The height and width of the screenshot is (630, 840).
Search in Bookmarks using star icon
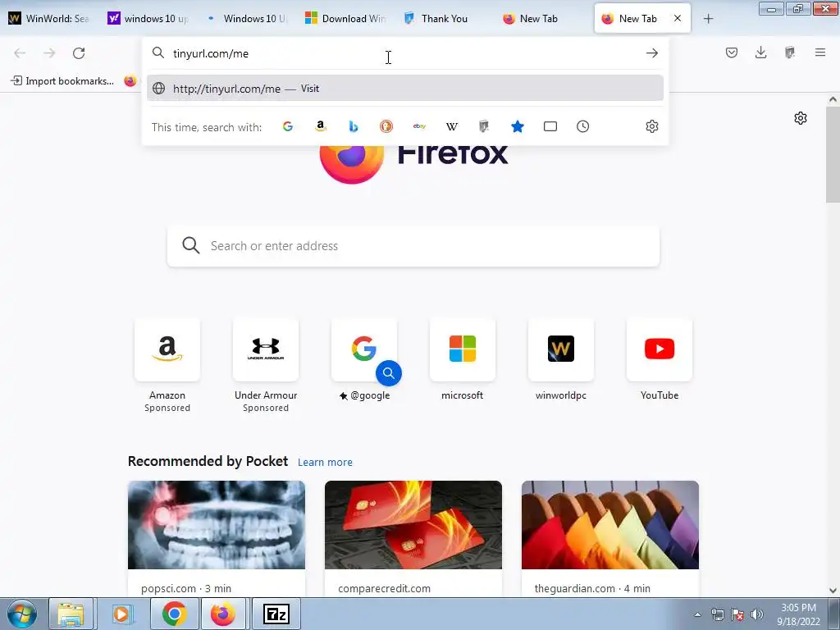pyautogui.click(x=518, y=126)
